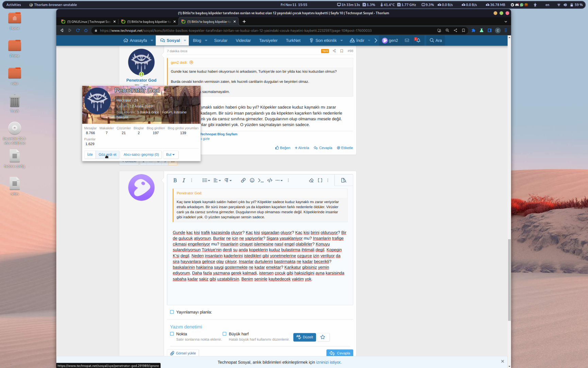Open the new tab plus button
The height and width of the screenshot is (368, 588).
click(x=244, y=21)
